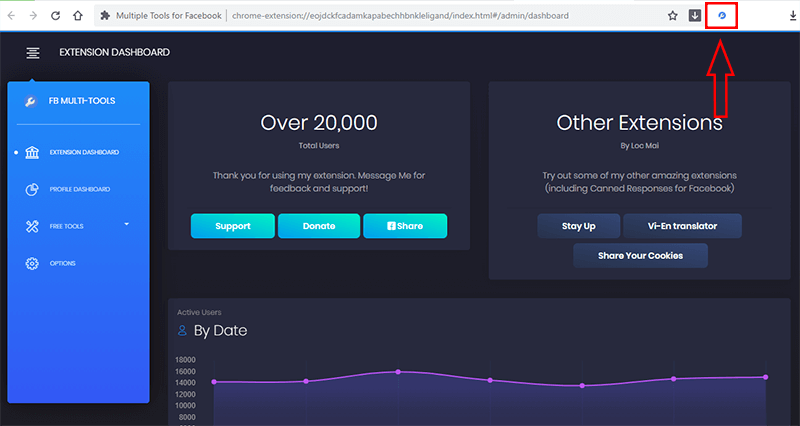The width and height of the screenshot is (800, 426).
Task: Click the 'Active Users' chart label
Action: click(199, 312)
